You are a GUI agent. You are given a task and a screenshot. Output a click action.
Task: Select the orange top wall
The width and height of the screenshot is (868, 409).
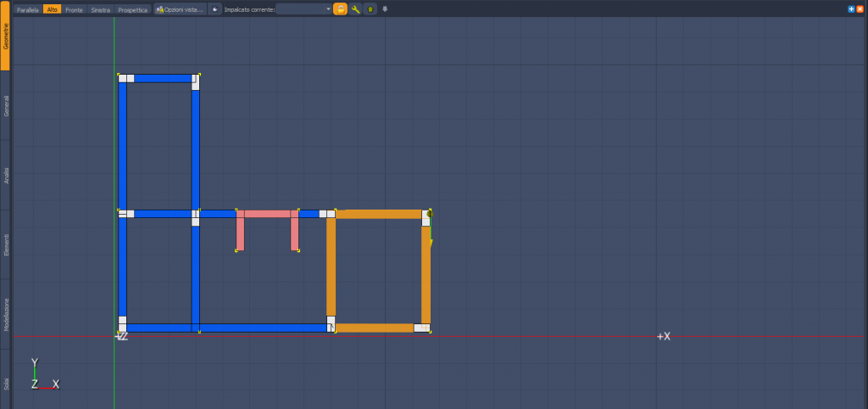(x=379, y=214)
